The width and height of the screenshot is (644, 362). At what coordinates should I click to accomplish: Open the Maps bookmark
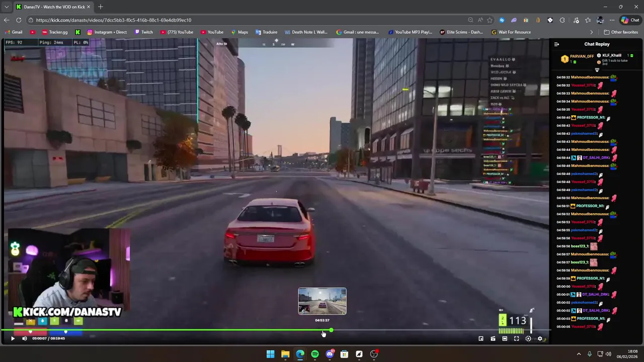239,32
